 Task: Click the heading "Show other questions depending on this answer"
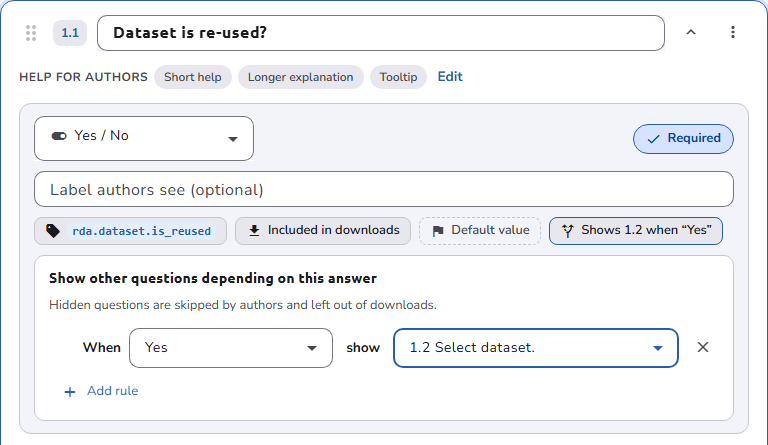213,278
